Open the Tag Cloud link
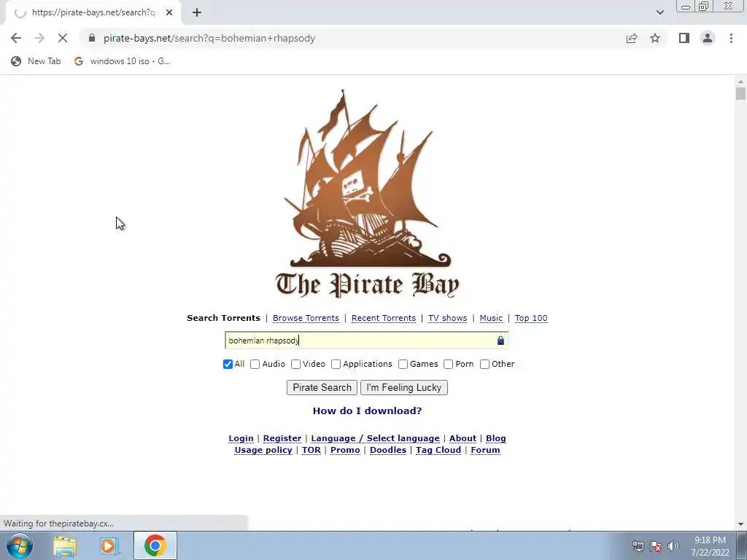 438,450
